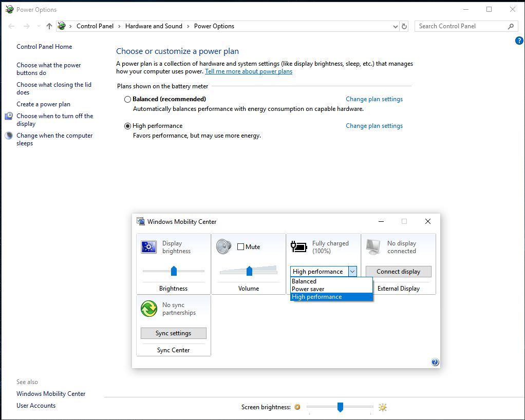Screen dimensions: 525x420
Task: Open Choose when to turn off the display
Action: [54, 120]
